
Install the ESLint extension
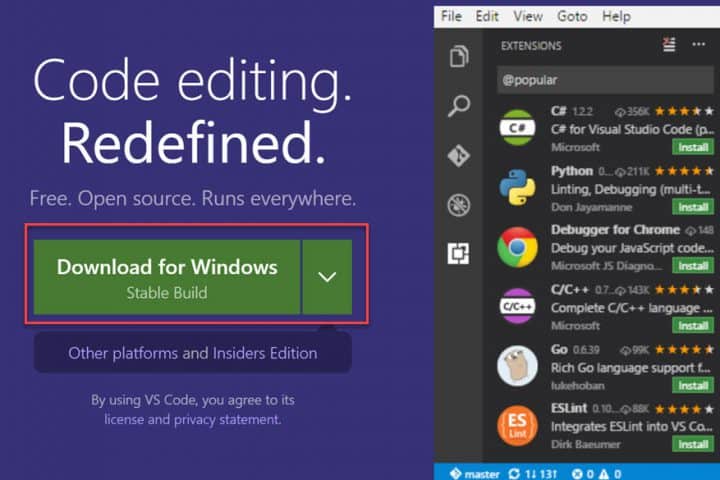point(692,444)
